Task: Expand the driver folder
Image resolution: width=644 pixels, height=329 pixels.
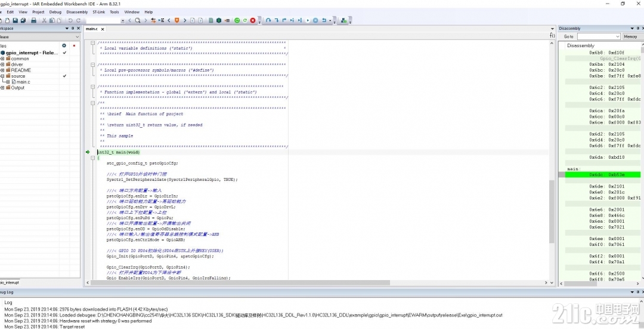Action: [x=2, y=64]
